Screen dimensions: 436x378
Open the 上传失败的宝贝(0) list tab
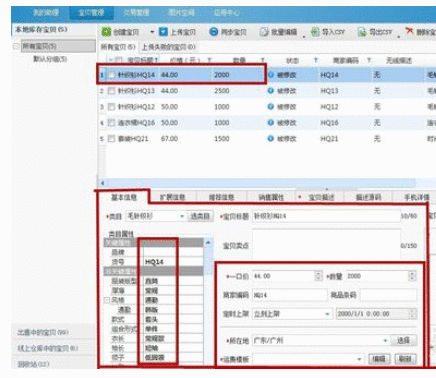[169, 47]
